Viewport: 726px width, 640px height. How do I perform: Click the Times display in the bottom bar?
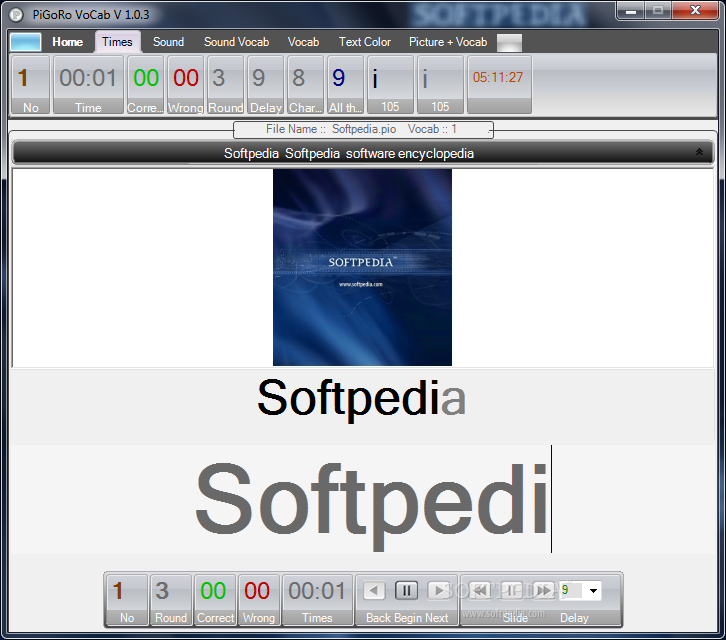point(317,600)
